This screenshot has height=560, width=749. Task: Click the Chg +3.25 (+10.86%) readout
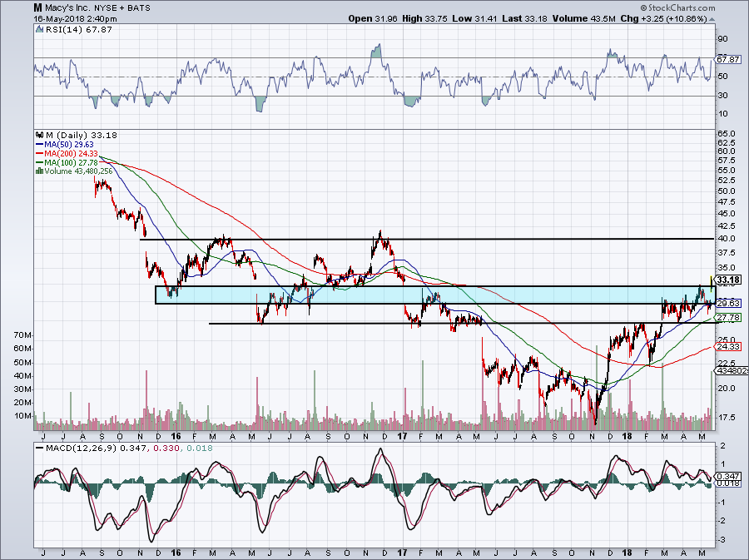click(x=663, y=19)
